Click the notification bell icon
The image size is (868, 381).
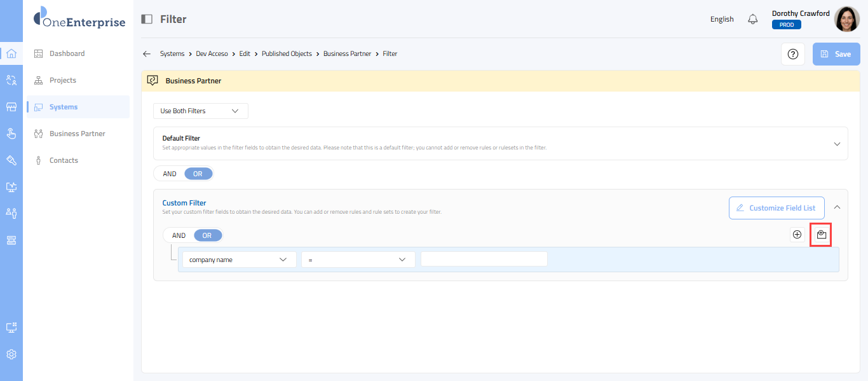pyautogui.click(x=753, y=19)
